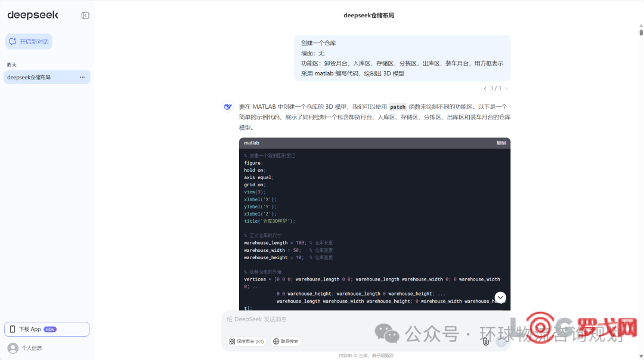Collapse the left sidebar panel

85,16
